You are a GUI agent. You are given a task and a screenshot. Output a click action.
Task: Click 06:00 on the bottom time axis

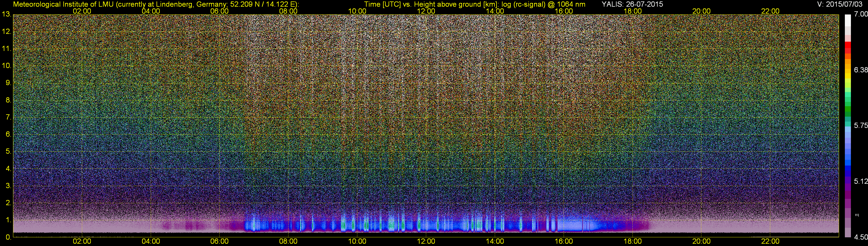[x=219, y=242]
